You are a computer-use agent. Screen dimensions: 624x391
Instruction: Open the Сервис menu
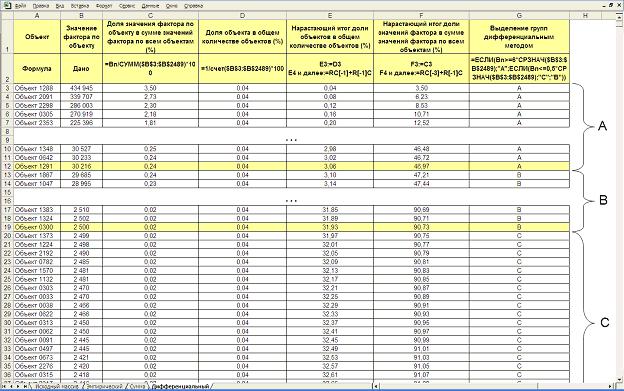pos(127,6)
